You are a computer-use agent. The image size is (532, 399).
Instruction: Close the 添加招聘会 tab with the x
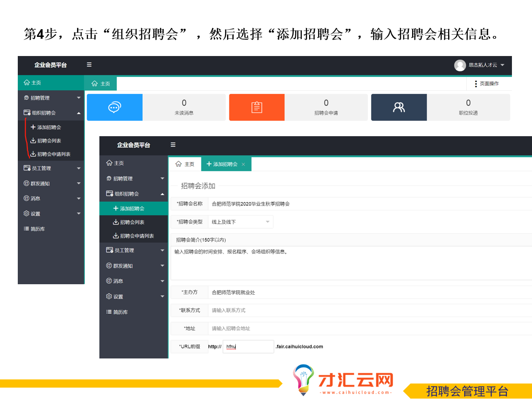coord(243,164)
